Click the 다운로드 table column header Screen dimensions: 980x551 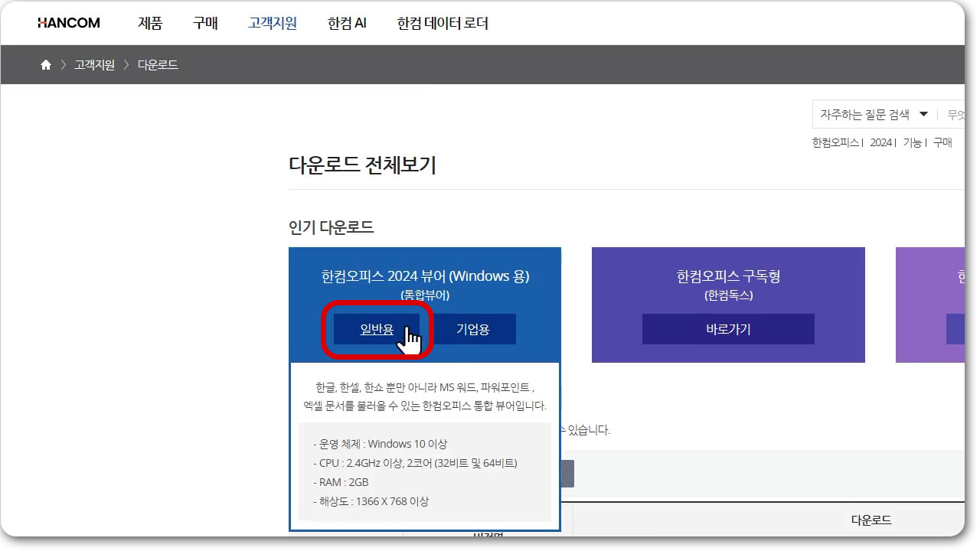tap(871, 520)
